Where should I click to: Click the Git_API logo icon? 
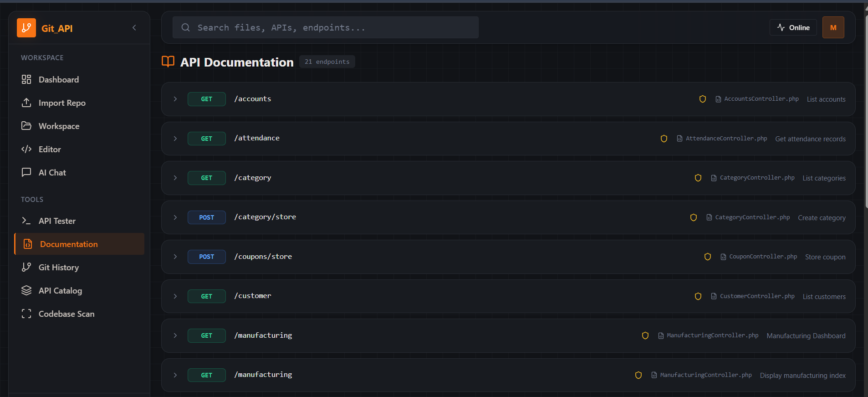pyautogui.click(x=26, y=28)
